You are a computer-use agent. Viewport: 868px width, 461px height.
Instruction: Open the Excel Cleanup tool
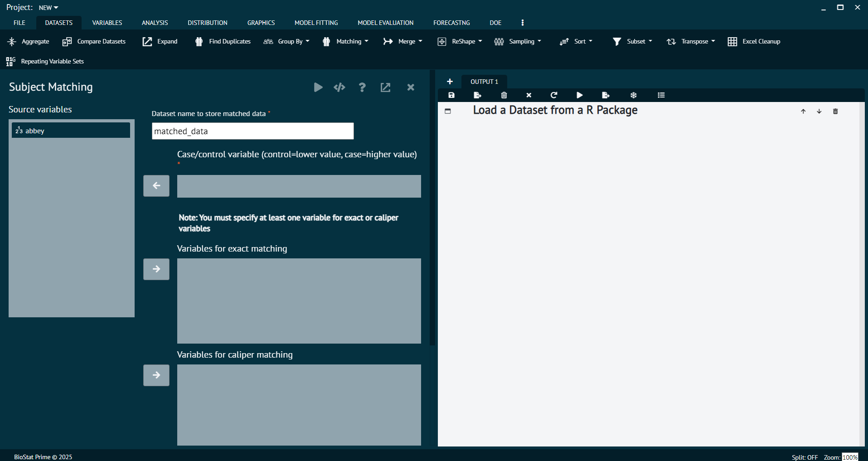tap(754, 41)
